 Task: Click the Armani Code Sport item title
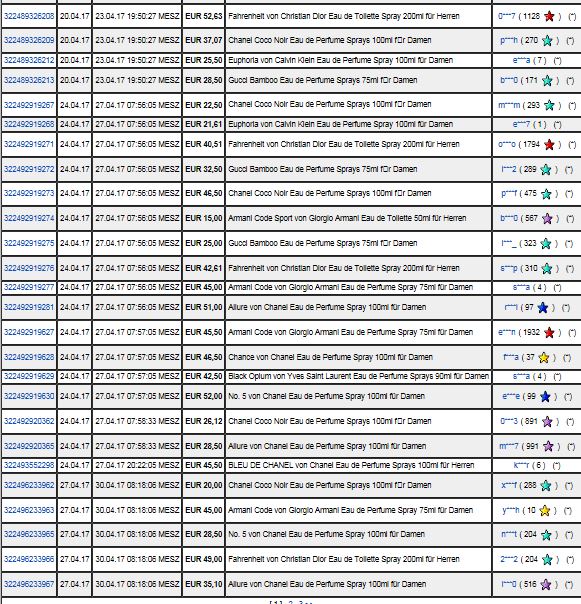pos(347,218)
